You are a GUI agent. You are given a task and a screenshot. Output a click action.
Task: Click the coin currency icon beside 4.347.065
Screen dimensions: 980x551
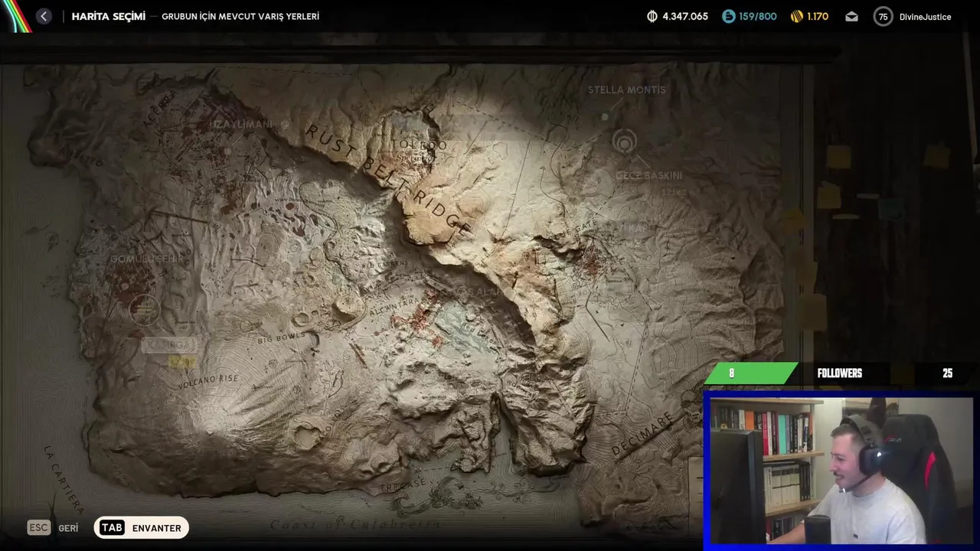[x=652, y=16]
